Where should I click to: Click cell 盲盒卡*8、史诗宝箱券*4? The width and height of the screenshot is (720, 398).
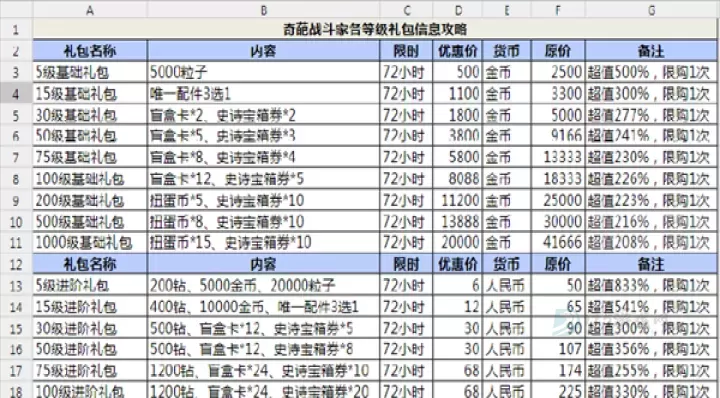(x=264, y=157)
